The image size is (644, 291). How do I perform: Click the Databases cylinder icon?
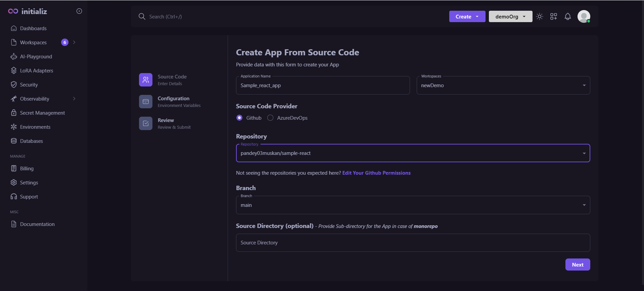pyautogui.click(x=14, y=141)
